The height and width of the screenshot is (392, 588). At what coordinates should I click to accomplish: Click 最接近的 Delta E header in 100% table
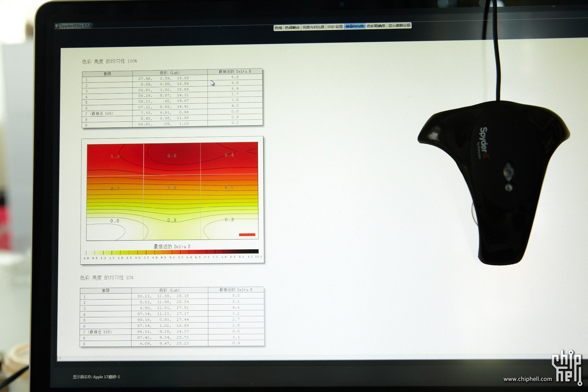click(235, 72)
